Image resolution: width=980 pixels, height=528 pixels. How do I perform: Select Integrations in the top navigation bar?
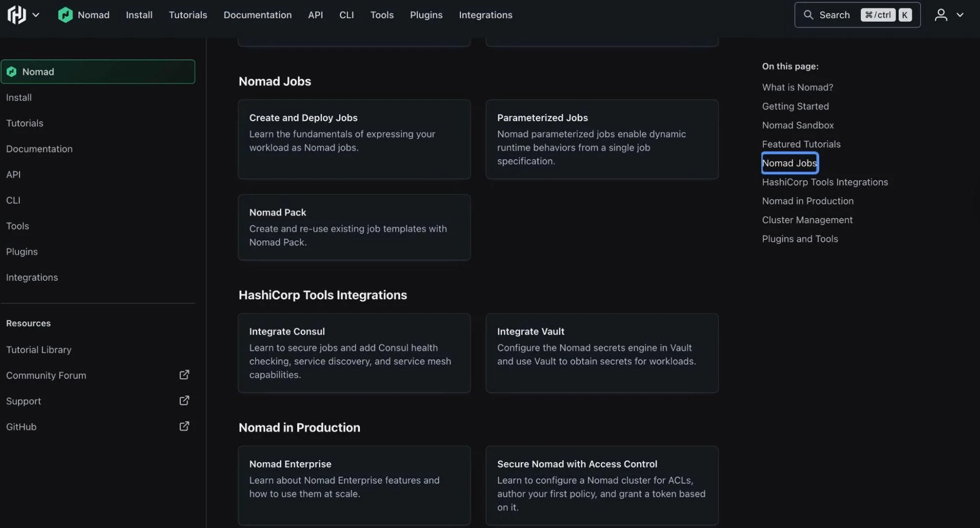point(485,15)
